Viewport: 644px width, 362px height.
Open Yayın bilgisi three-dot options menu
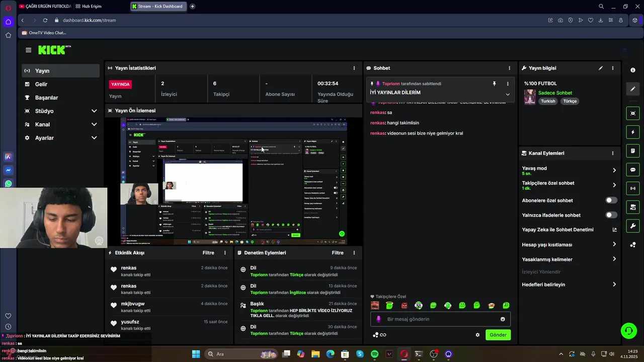click(x=612, y=68)
